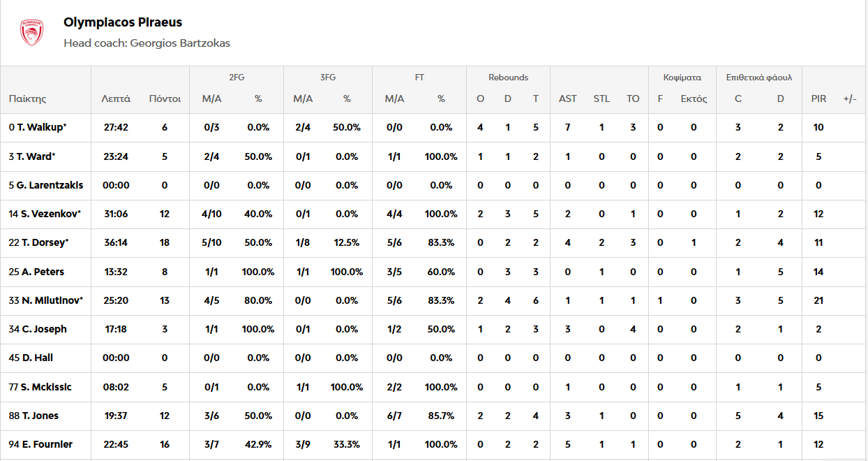Click the Εκτός column header
868x461 pixels.
pyautogui.click(x=694, y=98)
